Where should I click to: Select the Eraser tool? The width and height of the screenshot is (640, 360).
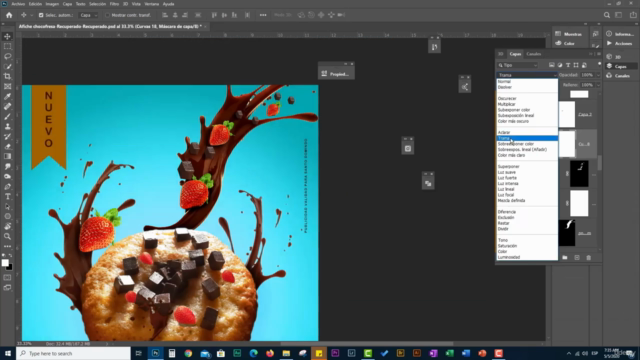click(7, 146)
